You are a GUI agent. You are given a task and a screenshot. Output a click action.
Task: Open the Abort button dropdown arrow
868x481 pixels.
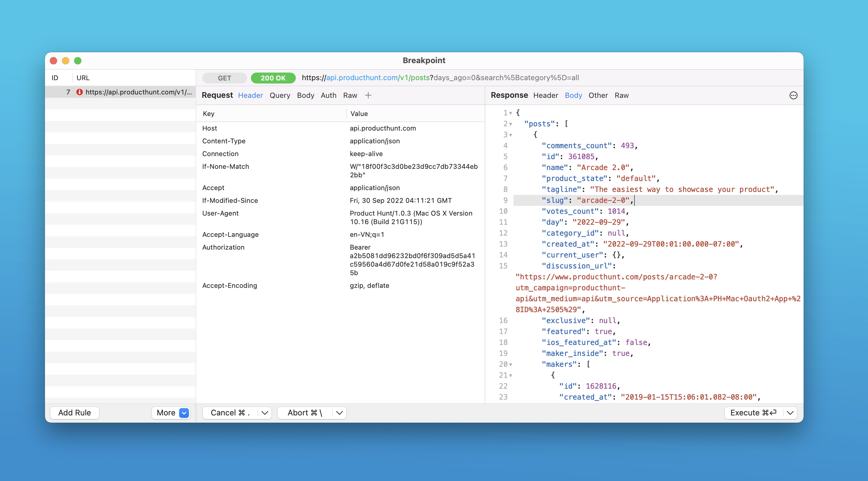pyautogui.click(x=339, y=413)
